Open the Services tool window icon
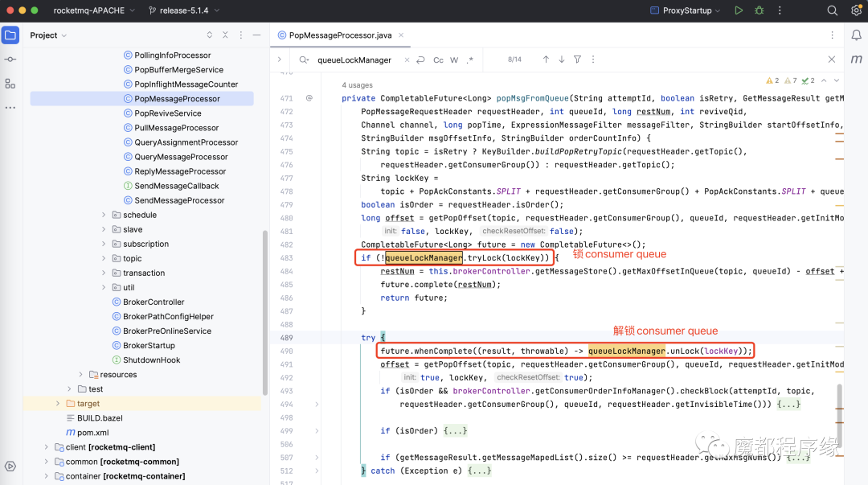The width and height of the screenshot is (868, 485). pos(10,467)
